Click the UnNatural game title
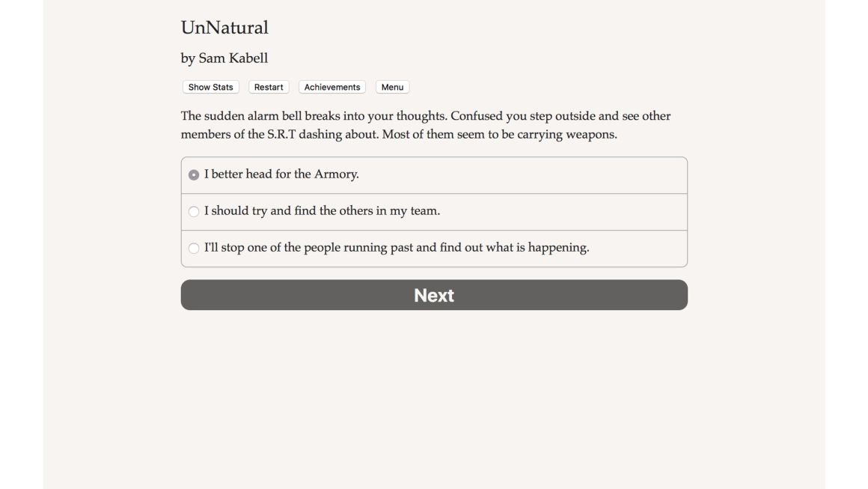Viewport: 868px width, 489px height. pyautogui.click(x=224, y=27)
